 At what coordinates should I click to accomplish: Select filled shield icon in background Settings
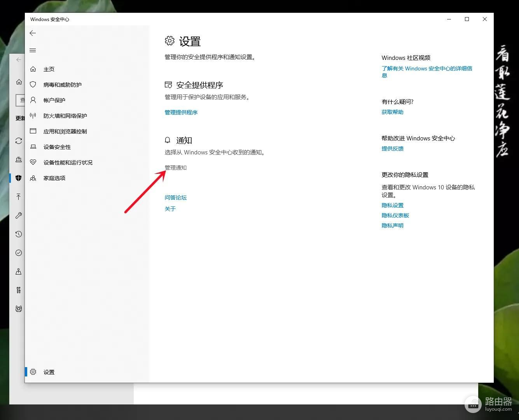18,178
